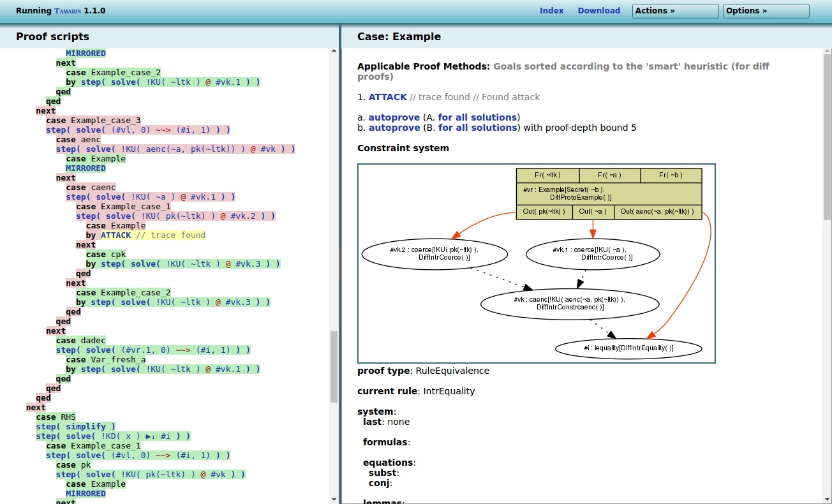Click solve !KU( aenc(~a, pk(~ltk)) ) step
The height and width of the screenshot is (504, 832).
pyautogui.click(x=175, y=149)
